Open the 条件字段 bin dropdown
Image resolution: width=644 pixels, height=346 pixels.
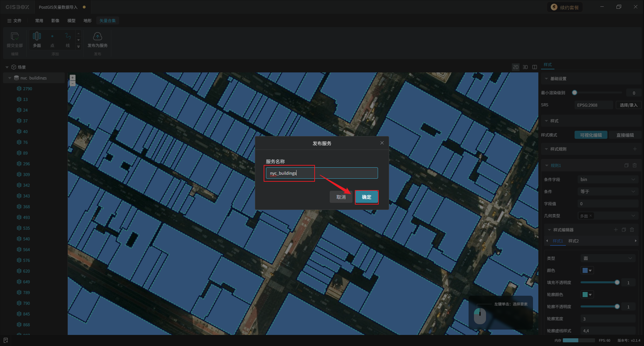tap(607, 179)
